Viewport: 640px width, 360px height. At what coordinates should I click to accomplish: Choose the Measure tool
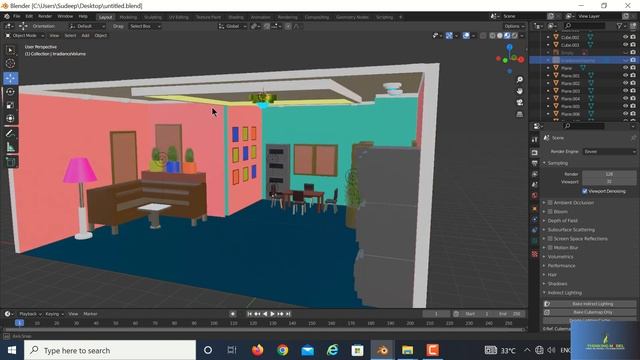11,147
